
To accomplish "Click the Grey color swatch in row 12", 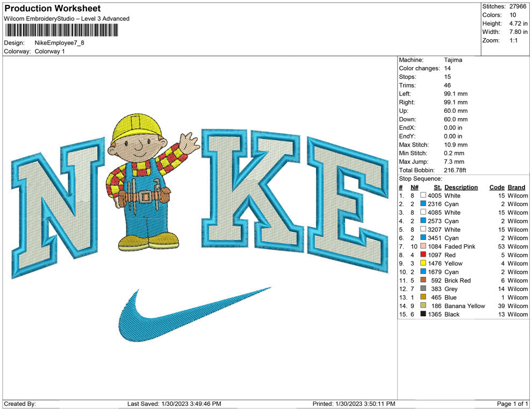I will point(423,288).
